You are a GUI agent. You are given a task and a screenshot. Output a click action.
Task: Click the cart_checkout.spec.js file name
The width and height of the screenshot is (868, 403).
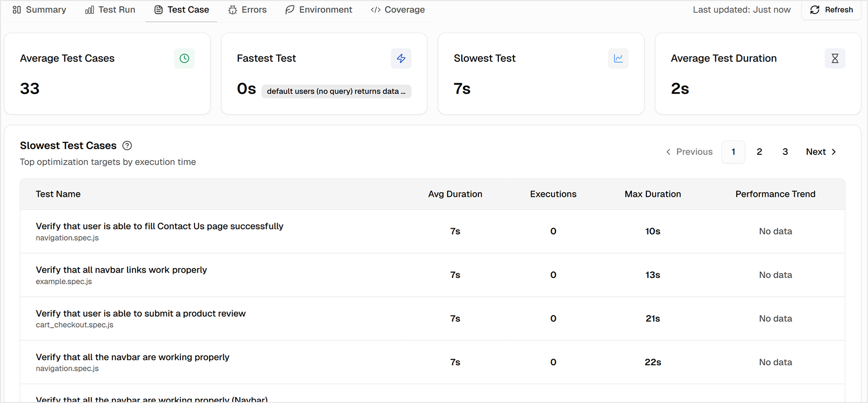[74, 325]
